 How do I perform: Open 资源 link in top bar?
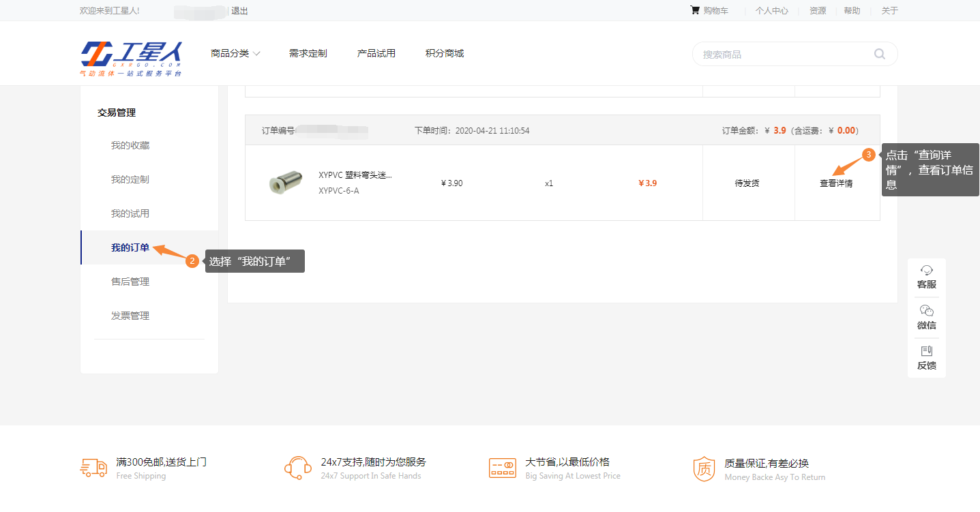coord(818,10)
